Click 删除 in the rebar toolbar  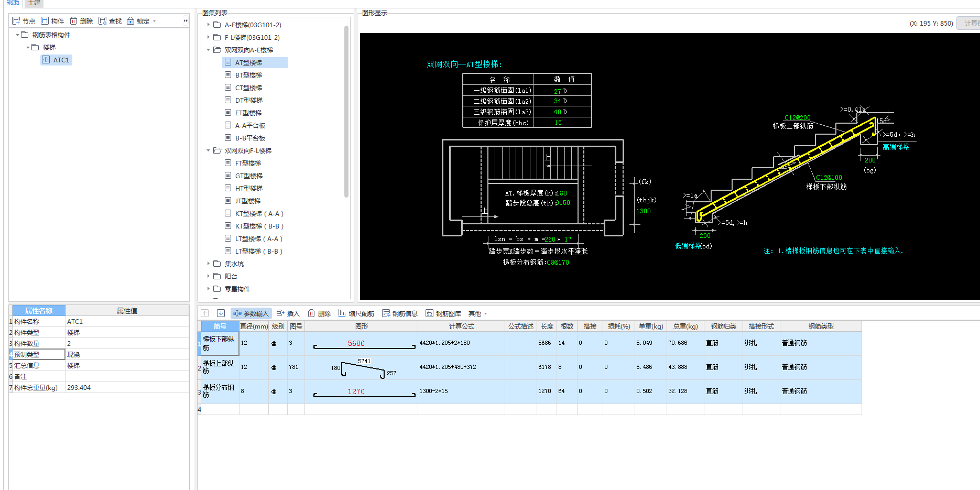[x=319, y=313]
